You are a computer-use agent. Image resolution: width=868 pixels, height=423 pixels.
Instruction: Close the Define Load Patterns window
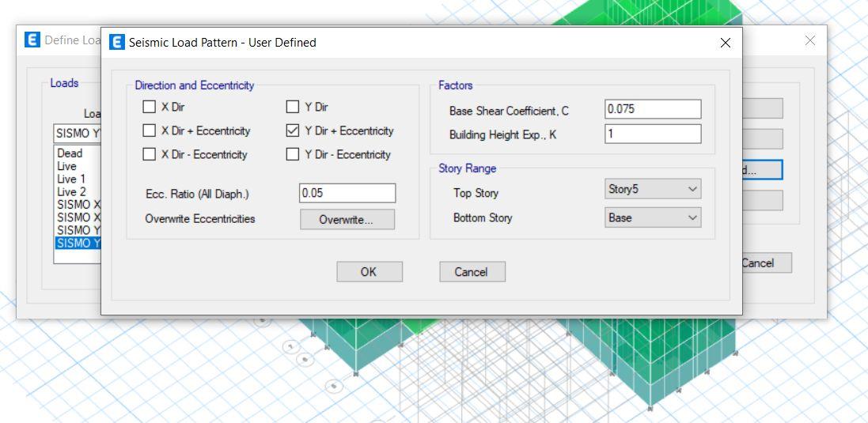[x=810, y=40]
